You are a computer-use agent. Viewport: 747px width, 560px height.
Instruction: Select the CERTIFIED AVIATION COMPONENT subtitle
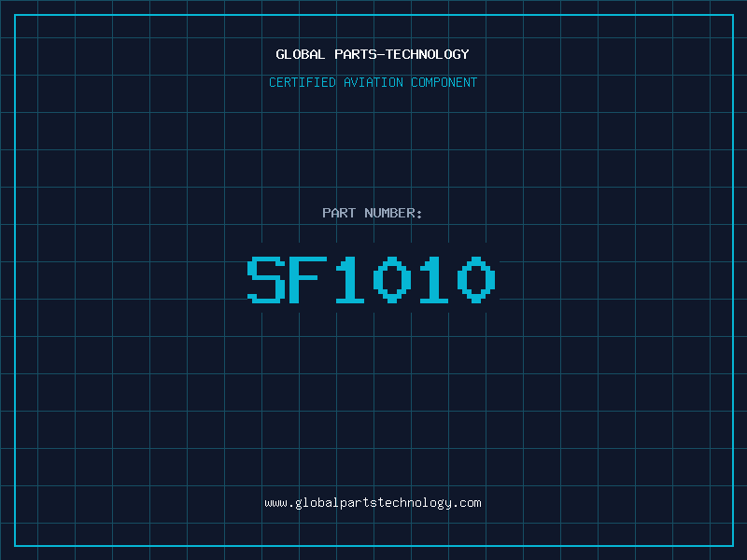[373, 82]
